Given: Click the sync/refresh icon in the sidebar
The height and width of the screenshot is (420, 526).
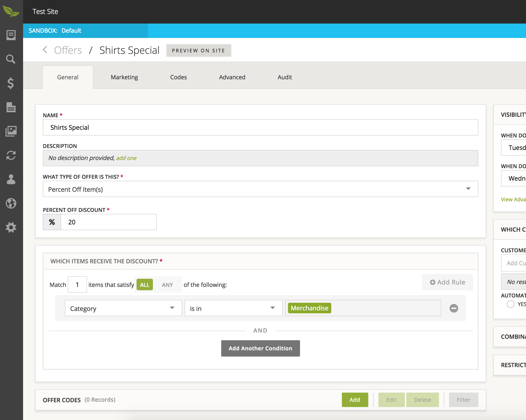Looking at the screenshot, I should click(x=11, y=155).
